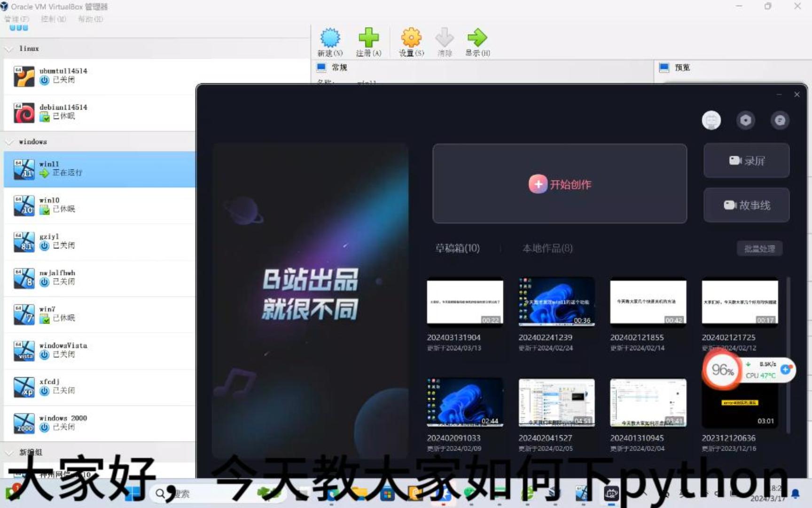Image resolution: width=812 pixels, height=508 pixels.
Task: Collapse the linux group in the VM list
Action: (x=9, y=48)
